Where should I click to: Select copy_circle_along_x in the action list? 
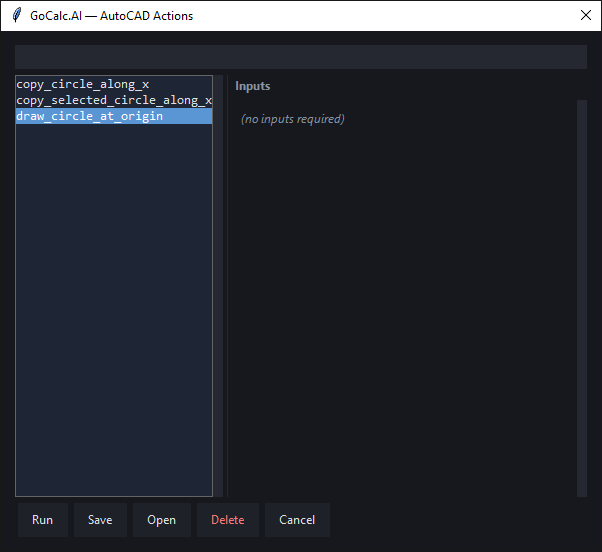114,84
